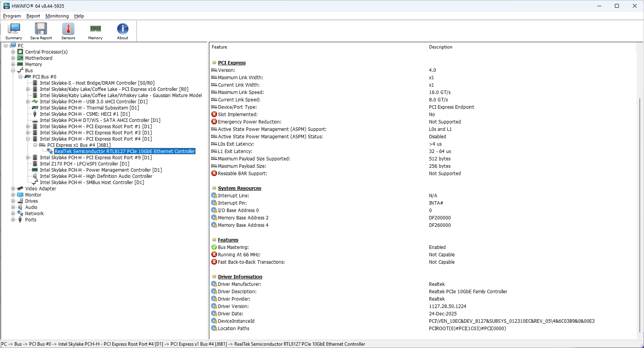This screenshot has height=348, width=644.
Task: Open the Summary toolbar icon
Action: 14,29
